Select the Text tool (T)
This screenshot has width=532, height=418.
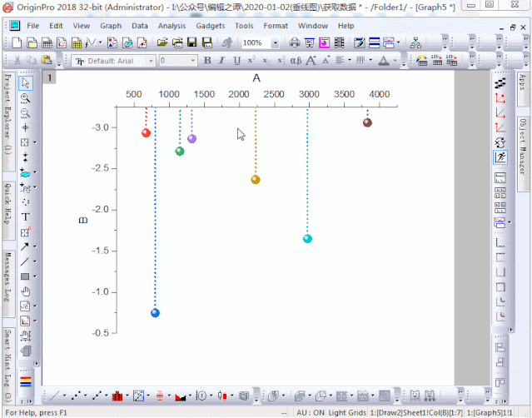tap(25, 216)
